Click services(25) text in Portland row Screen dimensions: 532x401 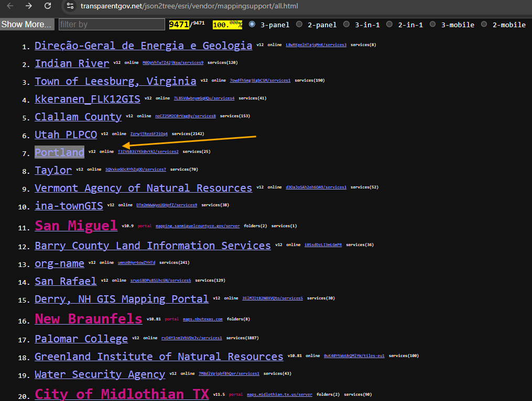tap(197, 151)
